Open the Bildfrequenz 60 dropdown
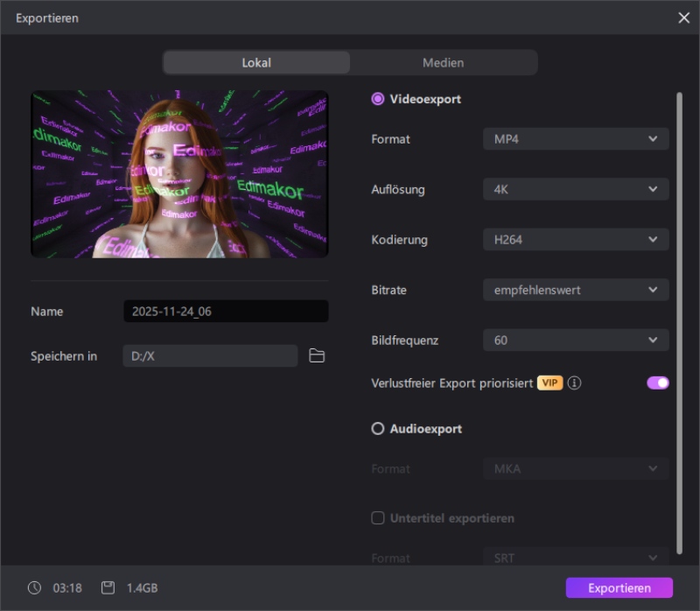Image resolution: width=700 pixels, height=611 pixels. tap(576, 340)
